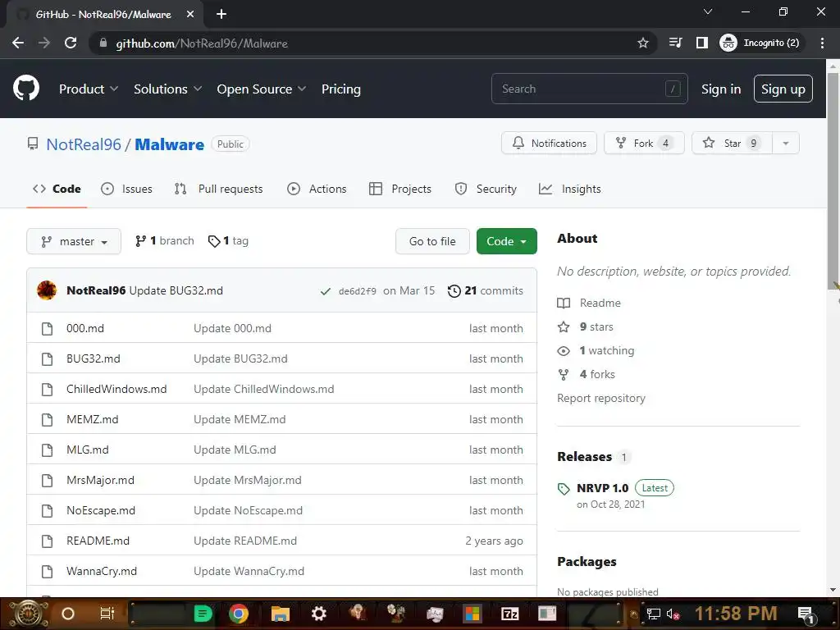Open a new browser tab
Screen dimensions: 840x630
point(221,15)
